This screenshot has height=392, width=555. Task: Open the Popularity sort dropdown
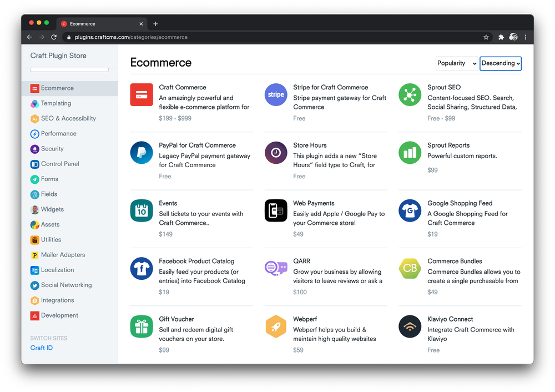(457, 63)
